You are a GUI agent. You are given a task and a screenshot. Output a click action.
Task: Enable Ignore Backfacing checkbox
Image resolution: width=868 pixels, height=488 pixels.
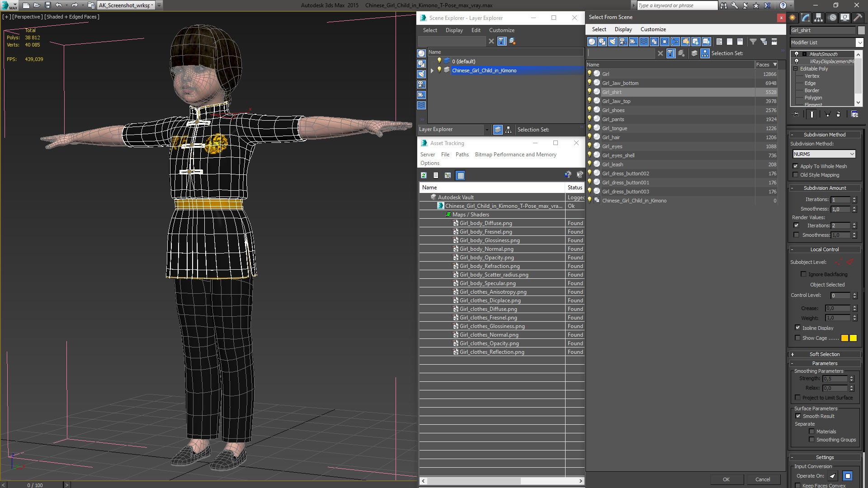pos(803,274)
